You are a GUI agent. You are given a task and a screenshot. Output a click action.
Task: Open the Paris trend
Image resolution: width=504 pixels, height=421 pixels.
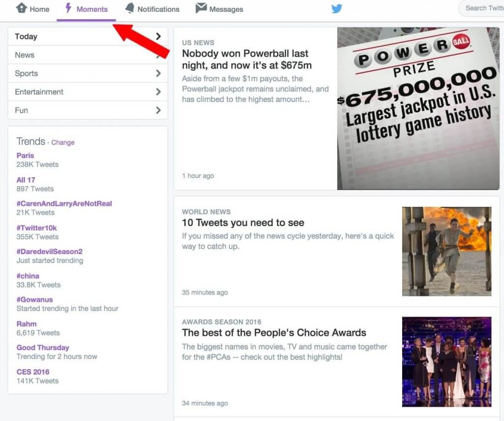pyautogui.click(x=26, y=156)
